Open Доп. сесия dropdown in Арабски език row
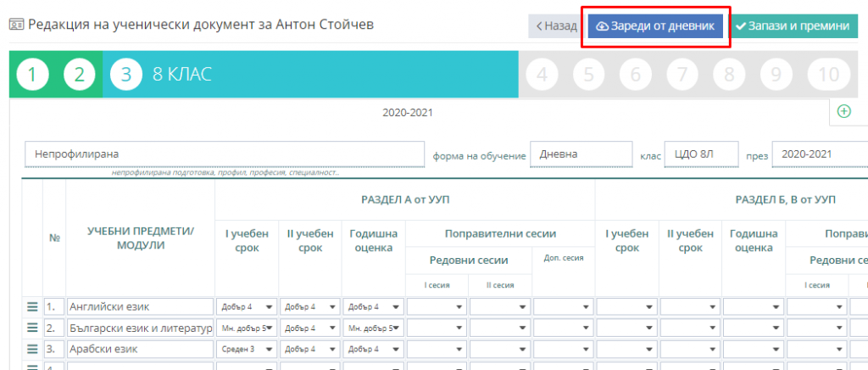 click(564, 349)
